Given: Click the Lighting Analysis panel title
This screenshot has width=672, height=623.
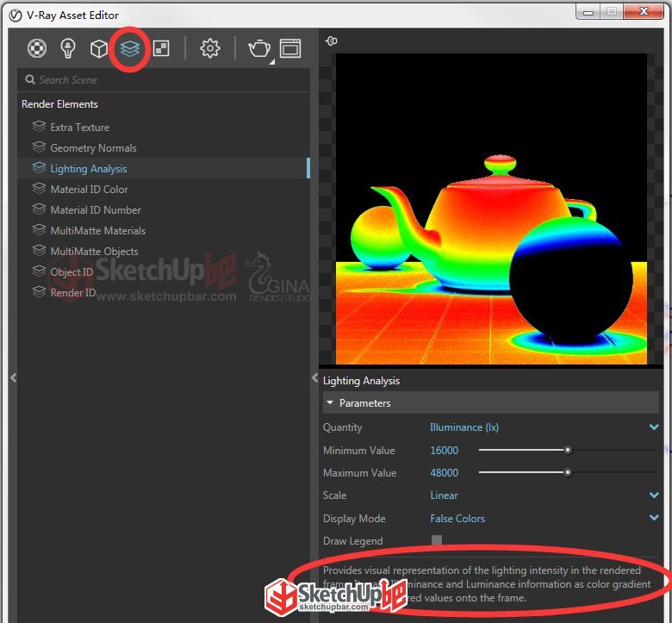Looking at the screenshot, I should coord(361,381).
